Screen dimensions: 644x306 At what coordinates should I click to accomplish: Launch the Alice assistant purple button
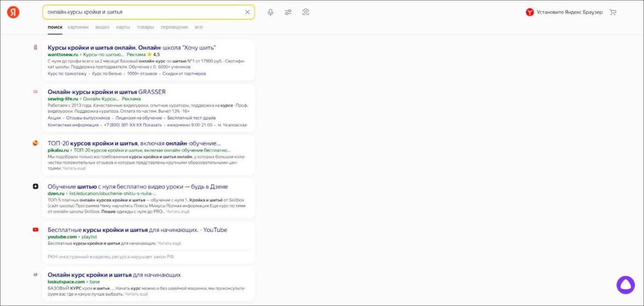[x=625, y=285]
